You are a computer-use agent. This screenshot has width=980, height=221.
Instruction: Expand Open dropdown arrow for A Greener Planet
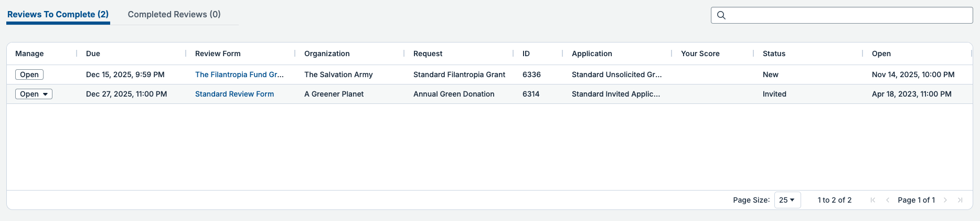[x=46, y=94]
